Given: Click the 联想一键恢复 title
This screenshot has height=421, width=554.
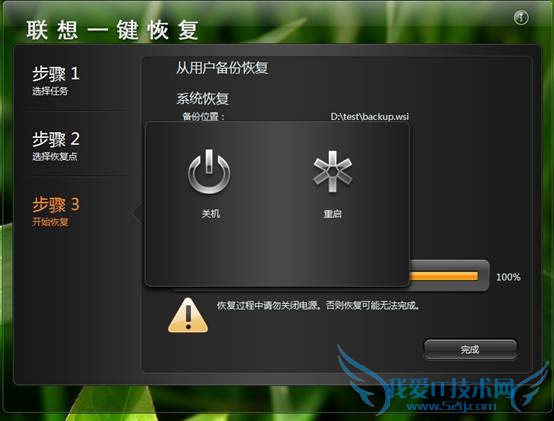Looking at the screenshot, I should click(x=112, y=30).
